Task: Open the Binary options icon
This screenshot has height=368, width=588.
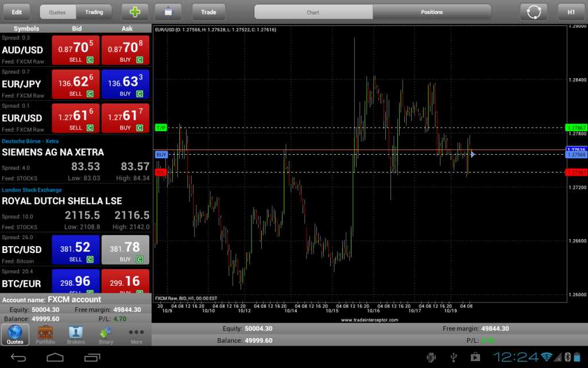Action: pos(106,335)
